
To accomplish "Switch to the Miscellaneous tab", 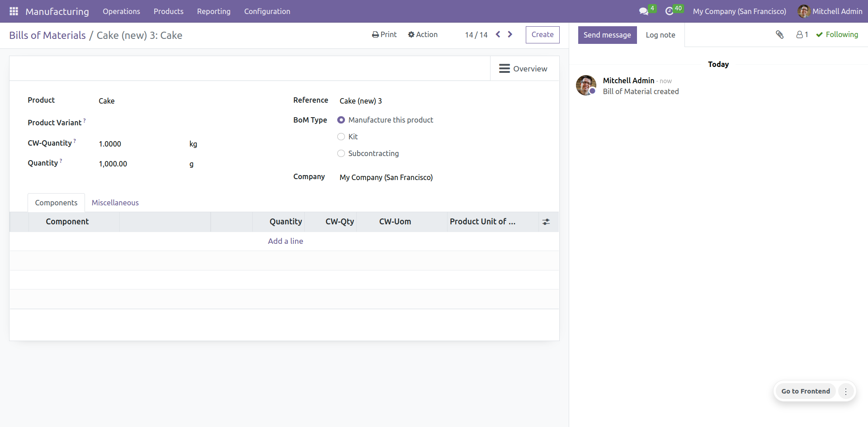I will pyautogui.click(x=115, y=203).
